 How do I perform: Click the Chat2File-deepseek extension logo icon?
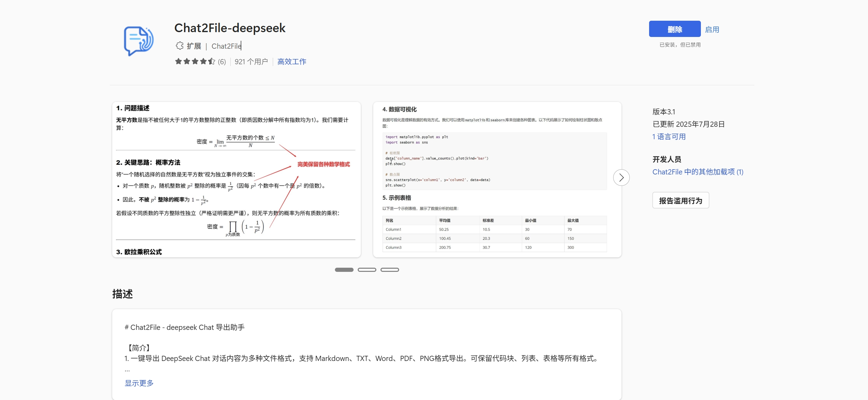tap(138, 41)
